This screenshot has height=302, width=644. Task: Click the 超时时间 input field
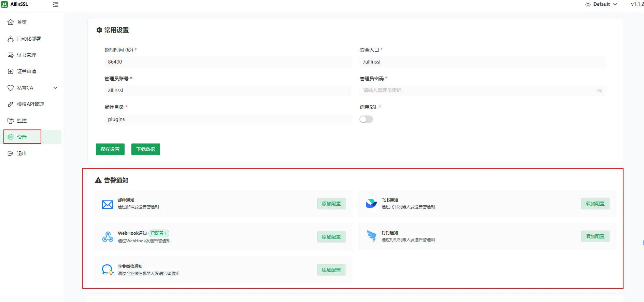(x=228, y=62)
